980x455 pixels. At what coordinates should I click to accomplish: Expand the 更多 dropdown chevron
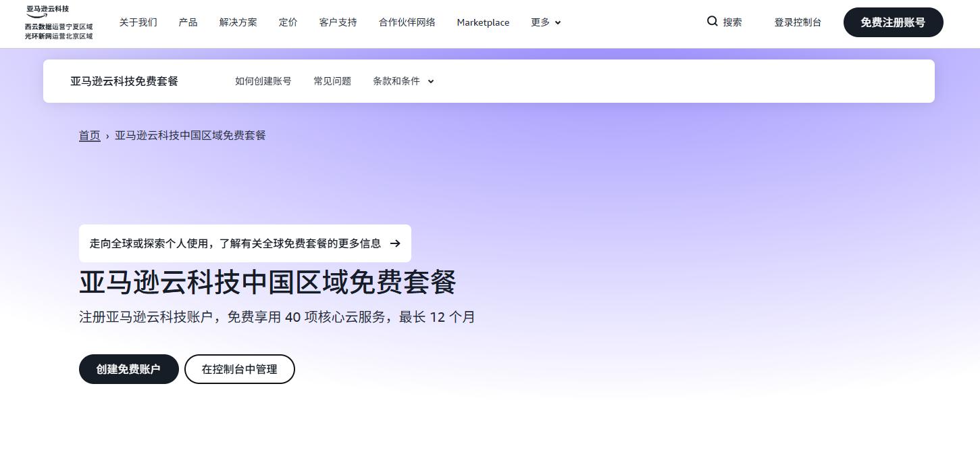[558, 23]
